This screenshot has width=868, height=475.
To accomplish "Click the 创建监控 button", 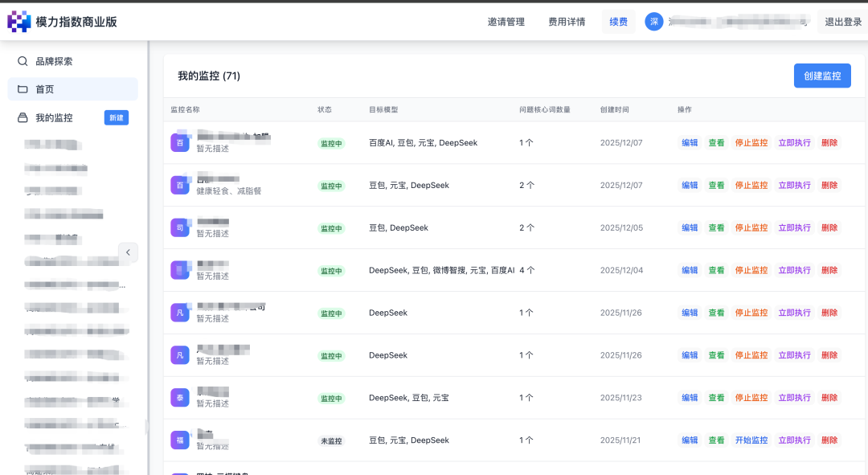I will (822, 76).
